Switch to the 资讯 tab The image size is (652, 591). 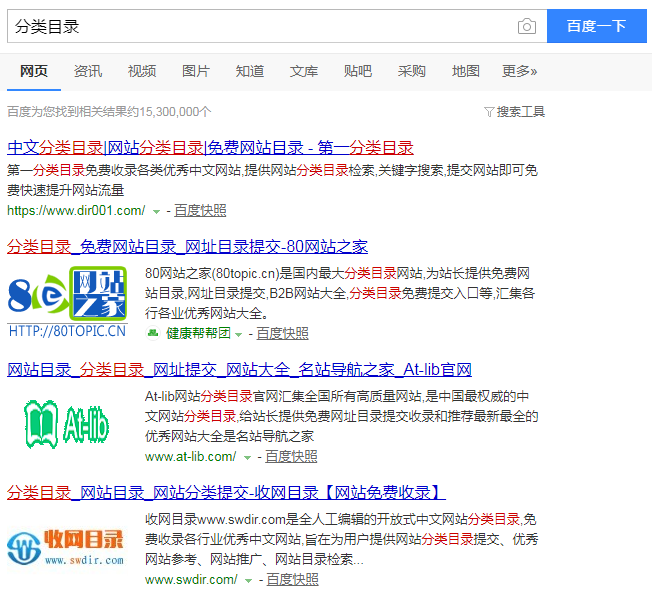tap(88, 71)
